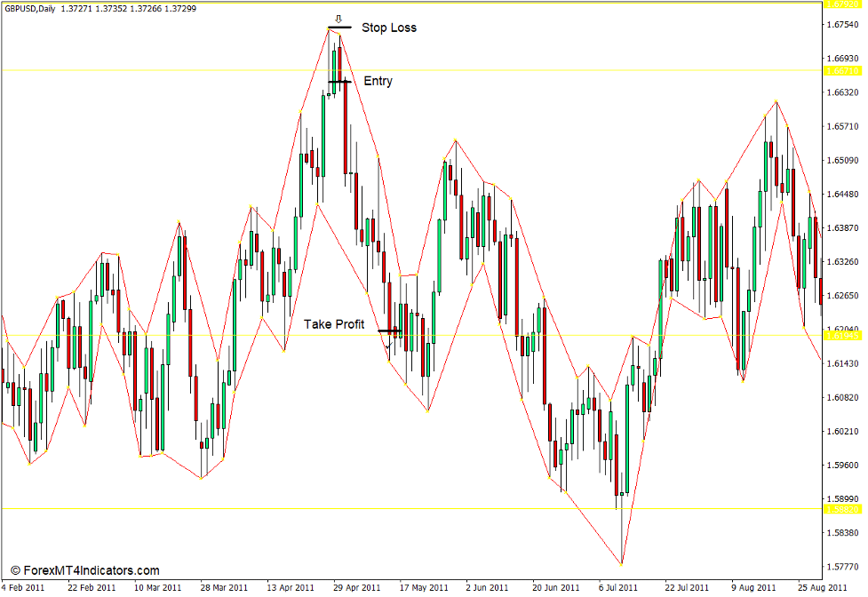Click the downward arrow marker above Stop Loss
868x597 pixels.
pos(338,18)
